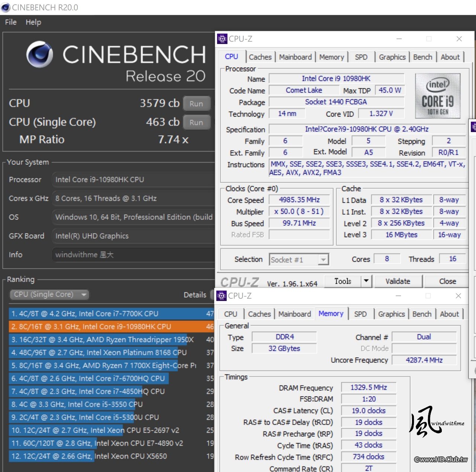Select the Ryzen Threadripper 1950X ranking row
The width and height of the screenshot is (476, 472).
(103, 340)
